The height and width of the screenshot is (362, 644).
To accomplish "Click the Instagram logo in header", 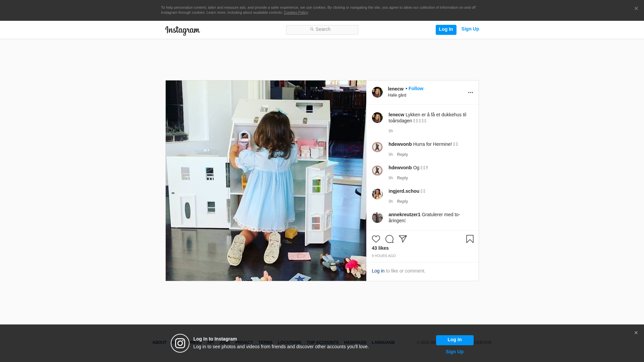I will tap(182, 31).
